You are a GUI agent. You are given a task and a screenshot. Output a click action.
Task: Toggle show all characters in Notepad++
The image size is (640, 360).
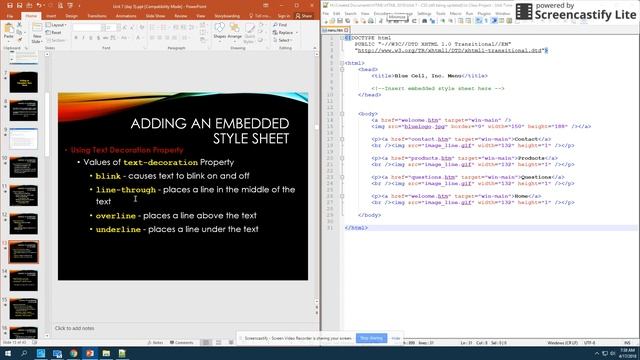[486, 21]
